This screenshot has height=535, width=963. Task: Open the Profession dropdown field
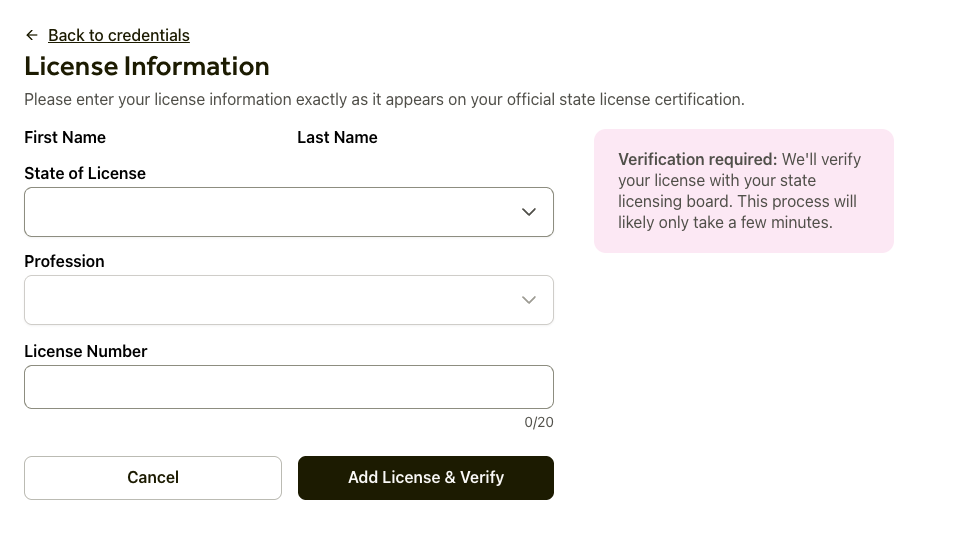coord(270,300)
